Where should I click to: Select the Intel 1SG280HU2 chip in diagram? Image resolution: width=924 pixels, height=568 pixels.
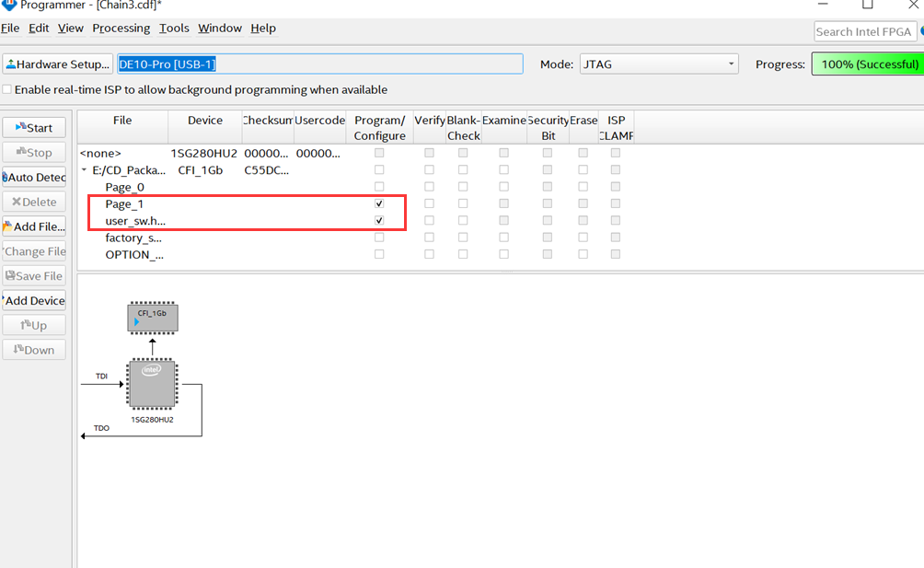tap(152, 384)
